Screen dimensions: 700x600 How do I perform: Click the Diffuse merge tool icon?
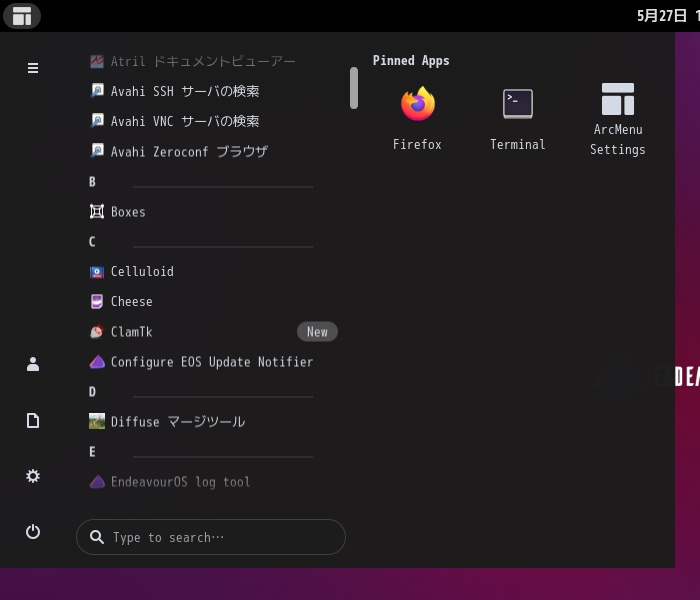coord(97,421)
